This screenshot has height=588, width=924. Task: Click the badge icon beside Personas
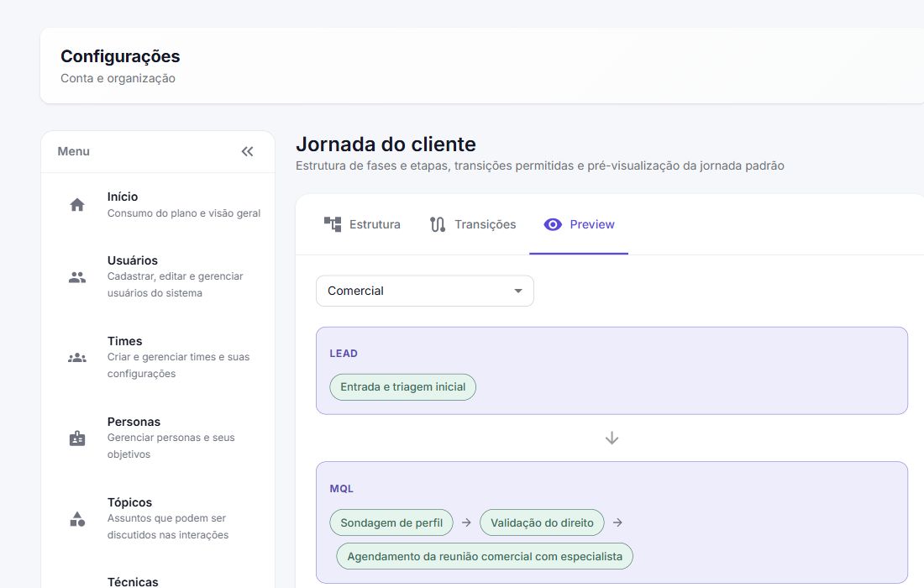77,438
